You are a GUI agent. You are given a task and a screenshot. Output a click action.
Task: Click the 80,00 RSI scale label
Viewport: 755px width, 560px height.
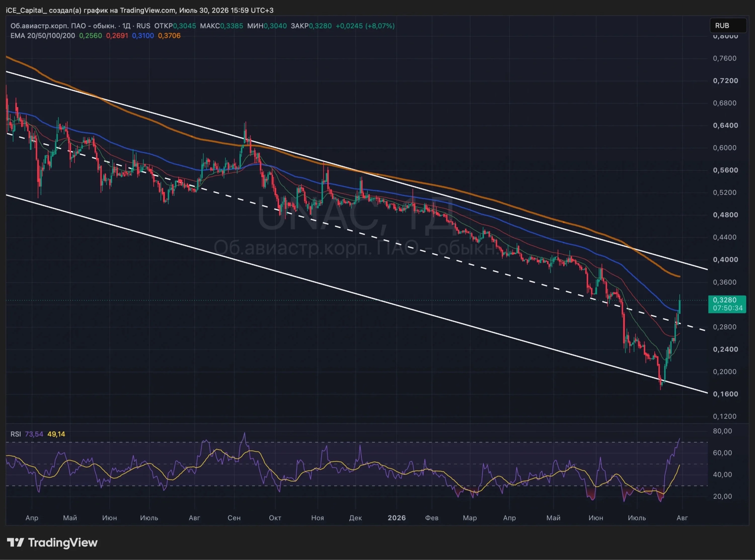tap(723, 431)
